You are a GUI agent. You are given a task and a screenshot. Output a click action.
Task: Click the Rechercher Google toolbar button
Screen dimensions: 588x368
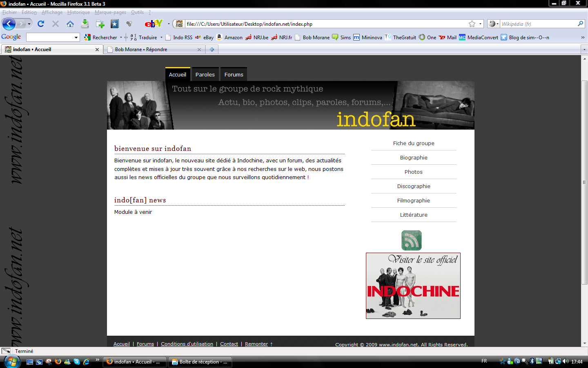pos(101,37)
